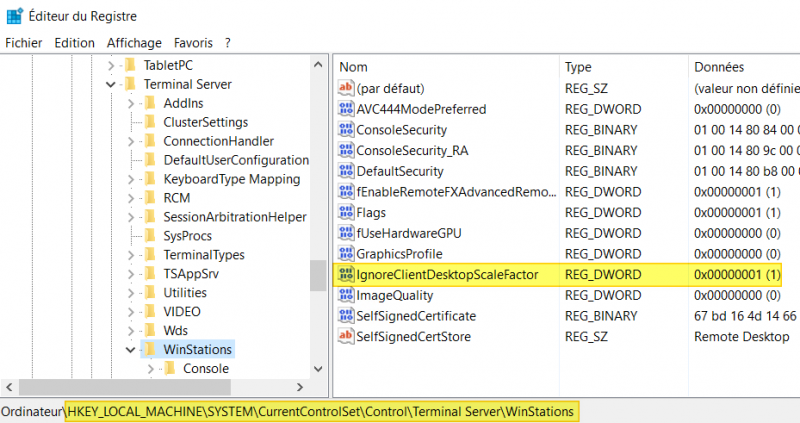
Task: Click the WinStations folder icon
Action: 149,350
